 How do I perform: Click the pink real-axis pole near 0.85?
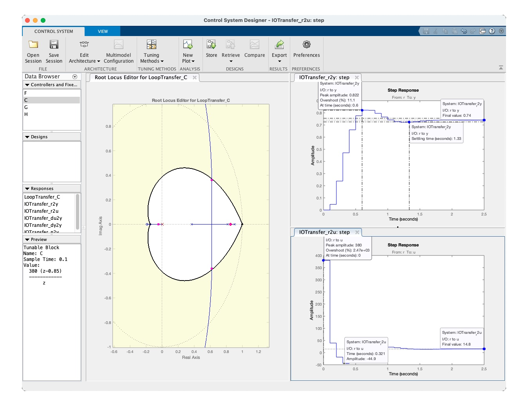point(230,224)
